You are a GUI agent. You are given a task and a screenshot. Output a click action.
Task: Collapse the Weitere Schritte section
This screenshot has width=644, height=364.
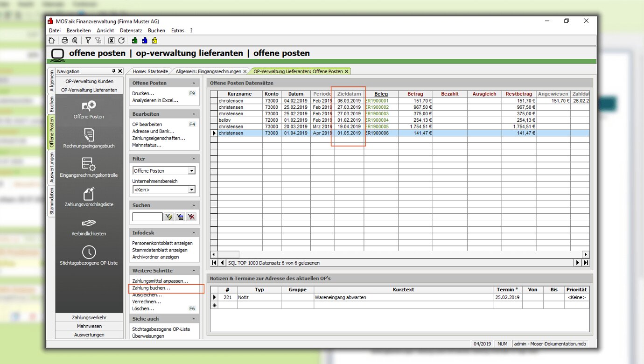pos(194,271)
